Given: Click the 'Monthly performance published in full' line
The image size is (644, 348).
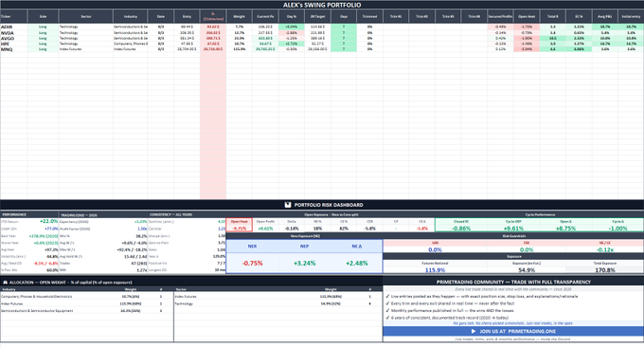Looking at the screenshot, I should point(452,311).
